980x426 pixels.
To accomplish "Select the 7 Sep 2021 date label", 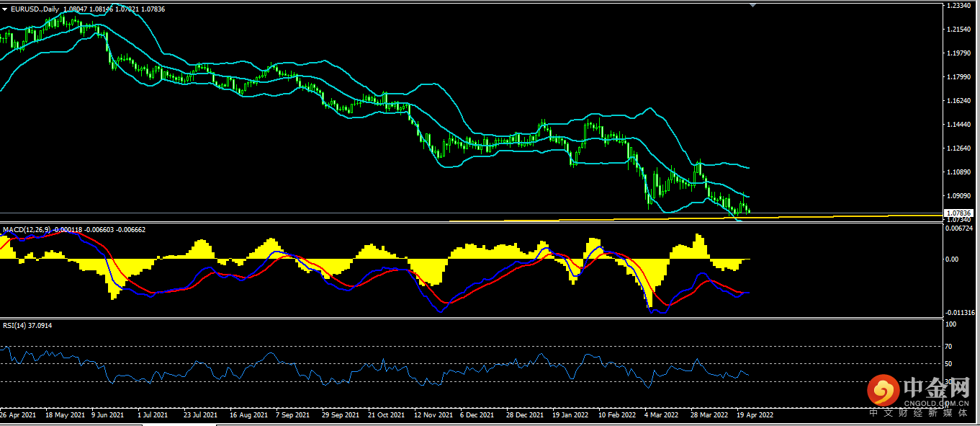I will point(293,415).
